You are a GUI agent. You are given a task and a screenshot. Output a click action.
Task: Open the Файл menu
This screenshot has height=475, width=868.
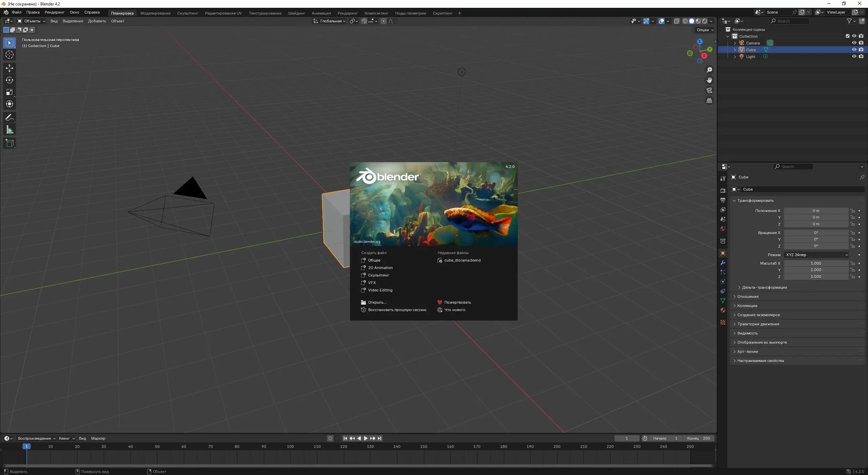pyautogui.click(x=16, y=12)
